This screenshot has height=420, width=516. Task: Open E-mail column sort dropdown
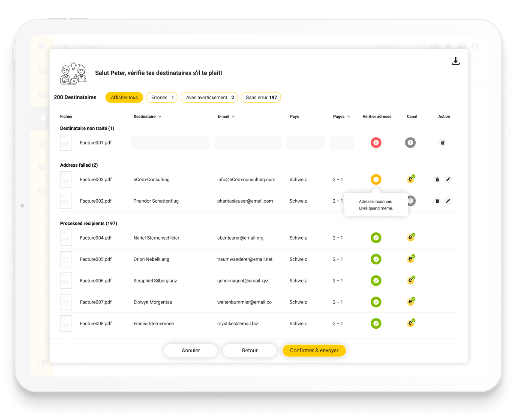click(233, 117)
